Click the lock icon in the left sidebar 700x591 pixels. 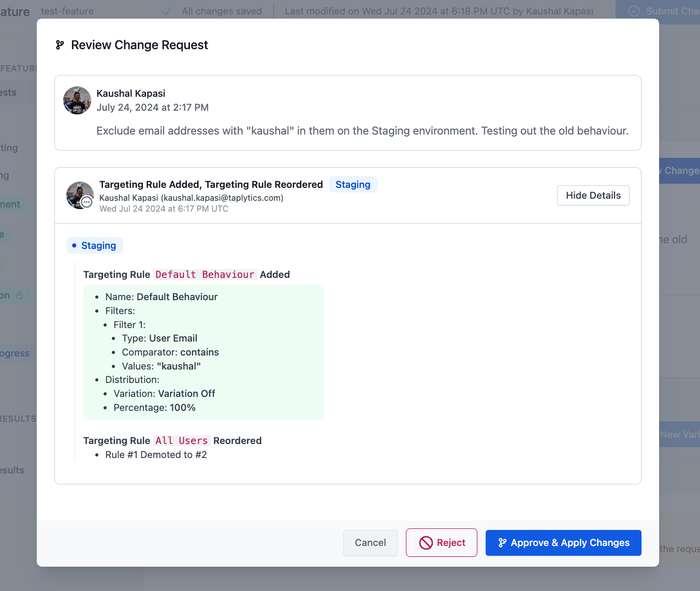click(x=20, y=295)
